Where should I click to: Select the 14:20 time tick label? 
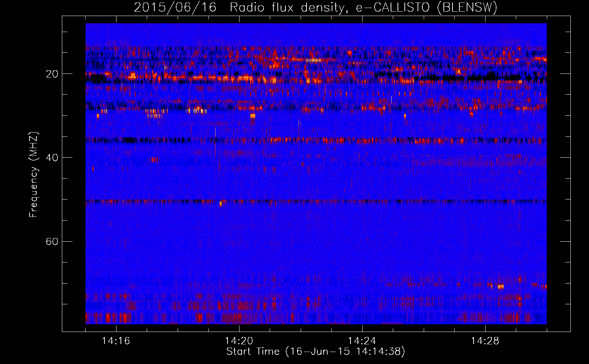239,341
